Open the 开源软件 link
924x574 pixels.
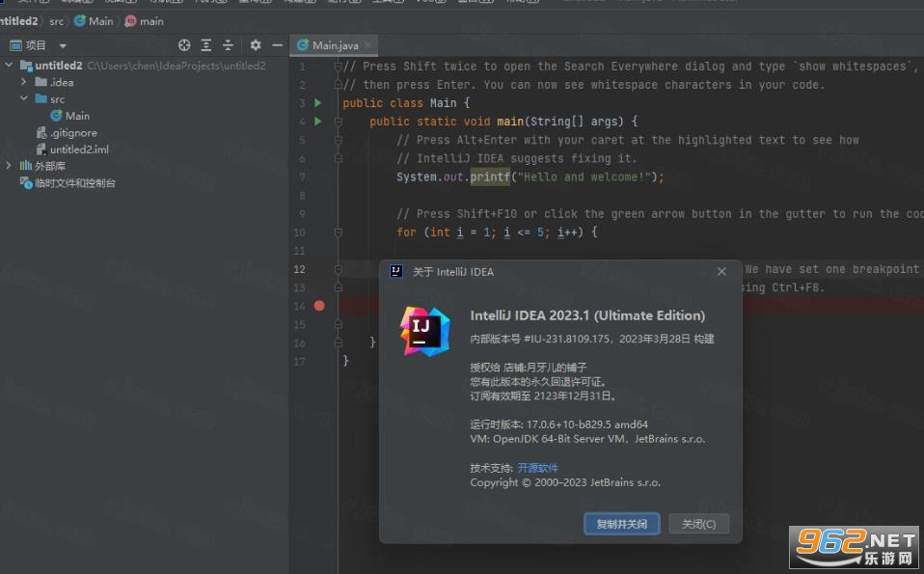coord(537,468)
